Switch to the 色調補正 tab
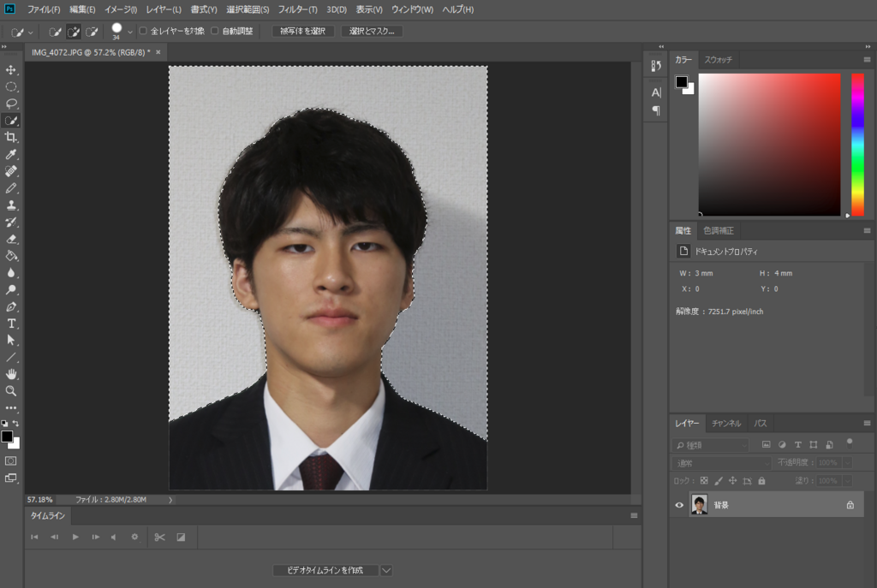Image resolution: width=877 pixels, height=588 pixels. click(719, 230)
